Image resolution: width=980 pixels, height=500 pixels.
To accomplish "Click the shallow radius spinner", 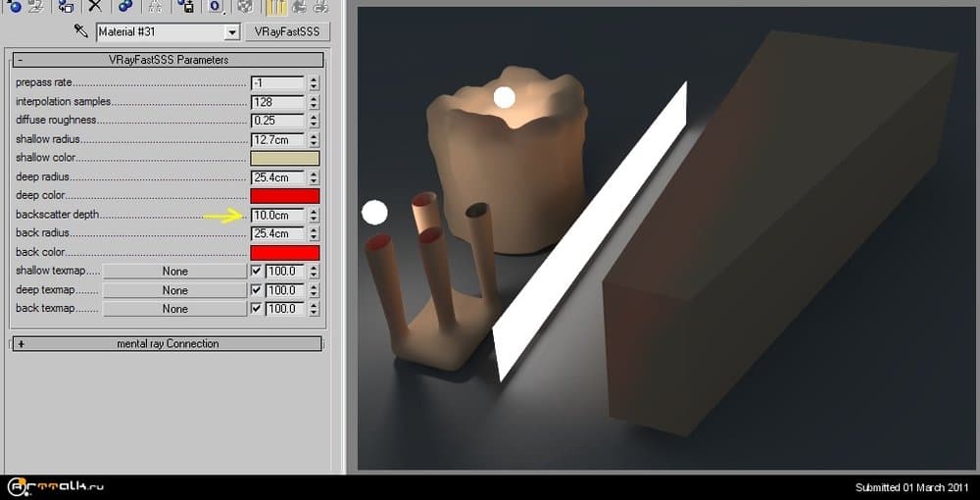I will click(314, 139).
